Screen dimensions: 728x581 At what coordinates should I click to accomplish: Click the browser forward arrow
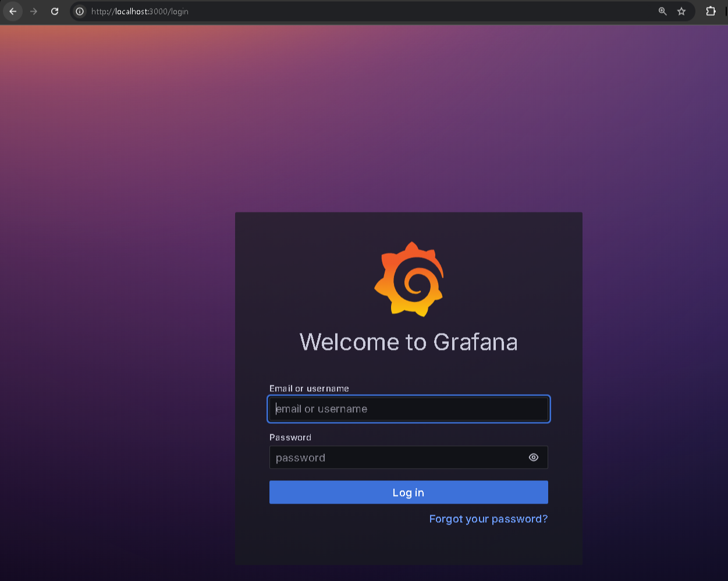pos(34,11)
